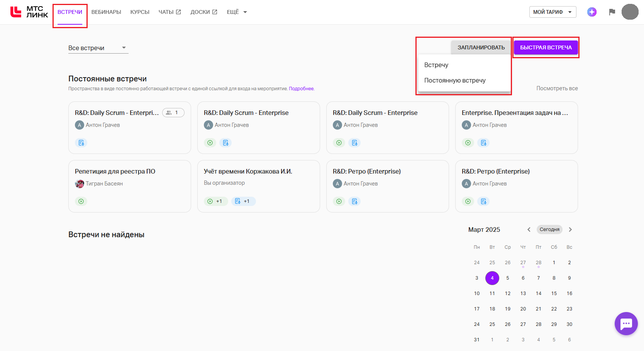The width and height of the screenshot is (644, 351).
Task: Select March 17 in calendar
Action: tap(477, 309)
